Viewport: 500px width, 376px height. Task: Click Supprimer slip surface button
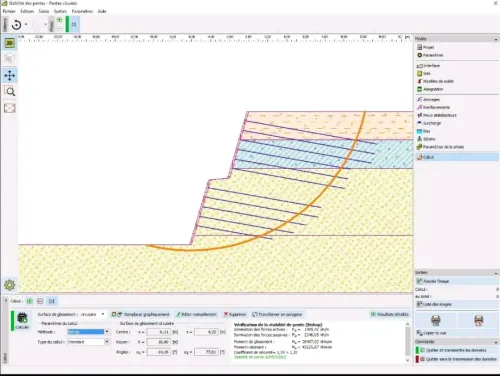coord(235,314)
